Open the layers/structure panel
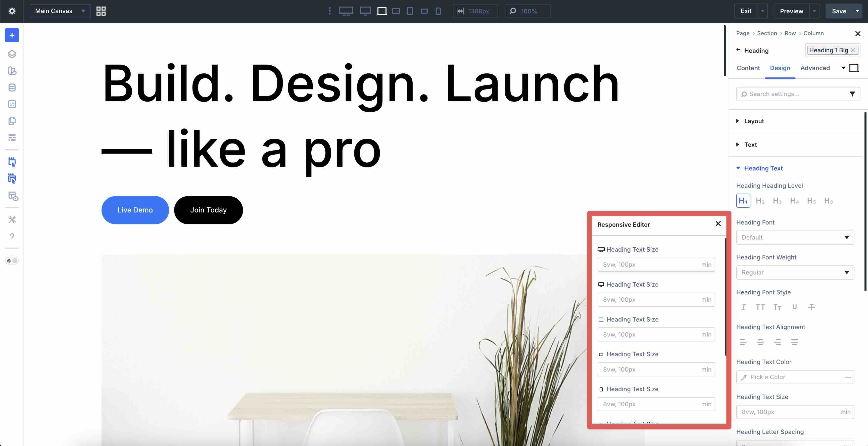Image resolution: width=868 pixels, height=446 pixels. point(12,54)
